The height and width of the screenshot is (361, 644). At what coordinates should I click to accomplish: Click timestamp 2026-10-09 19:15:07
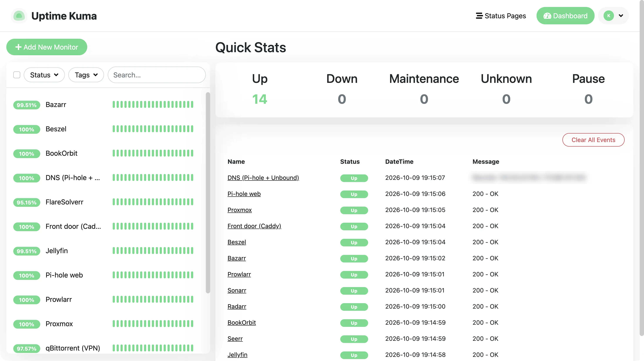point(415,178)
